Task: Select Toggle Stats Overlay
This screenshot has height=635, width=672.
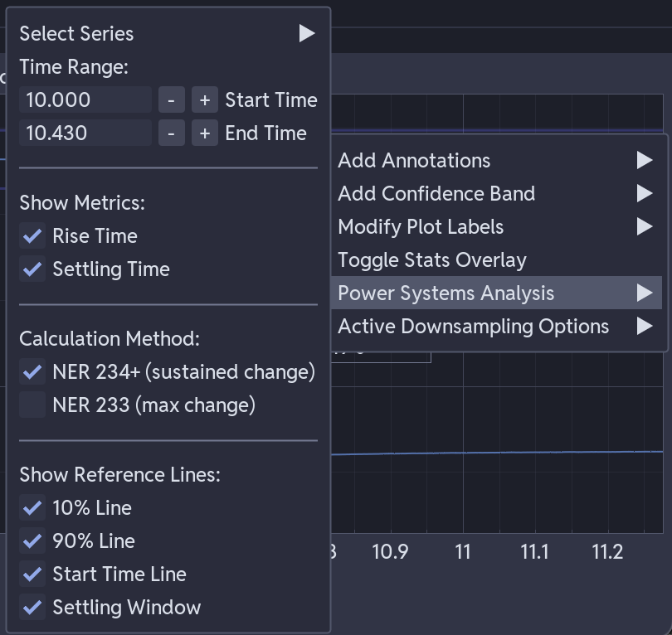Action: (x=432, y=259)
